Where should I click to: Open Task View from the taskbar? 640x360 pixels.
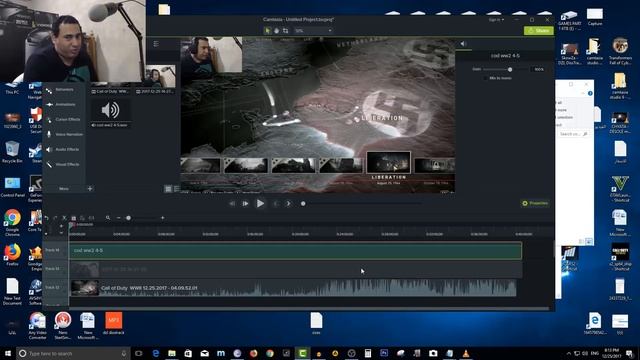(139, 353)
